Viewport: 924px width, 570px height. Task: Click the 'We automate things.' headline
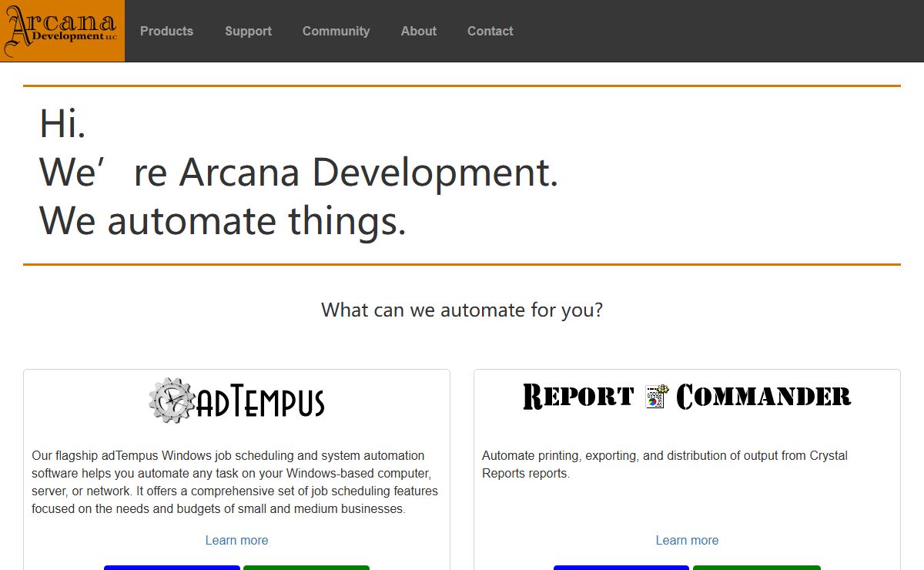(223, 220)
